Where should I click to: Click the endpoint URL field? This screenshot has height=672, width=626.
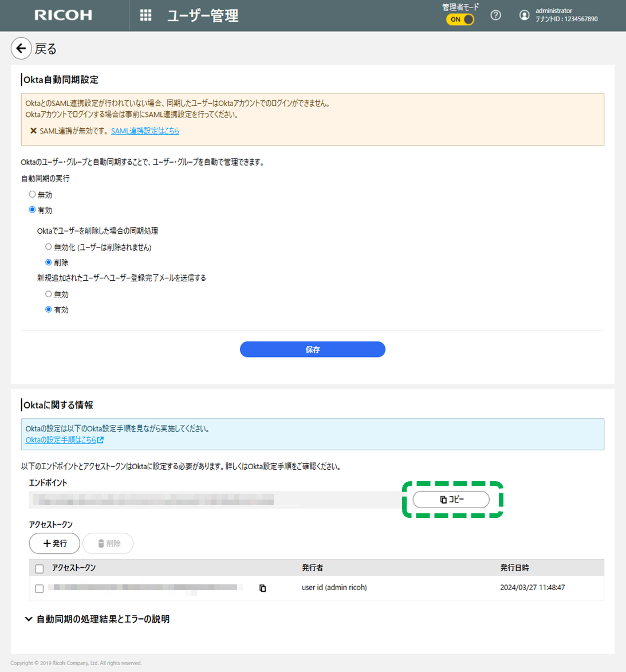coord(215,500)
